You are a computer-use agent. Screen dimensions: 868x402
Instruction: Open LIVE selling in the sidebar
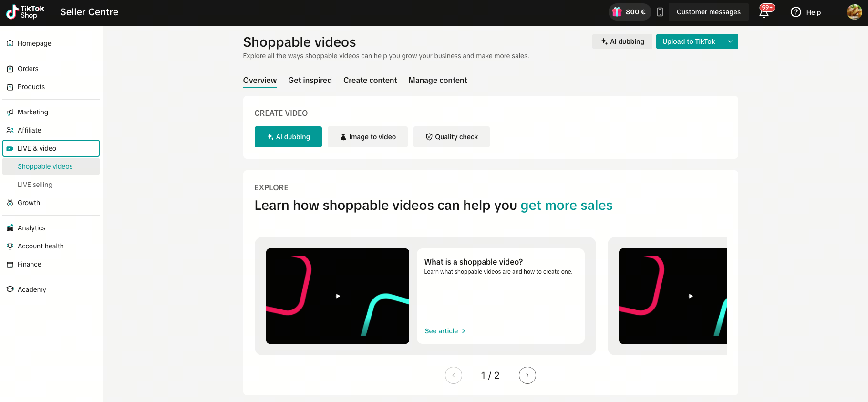pyautogui.click(x=51, y=185)
